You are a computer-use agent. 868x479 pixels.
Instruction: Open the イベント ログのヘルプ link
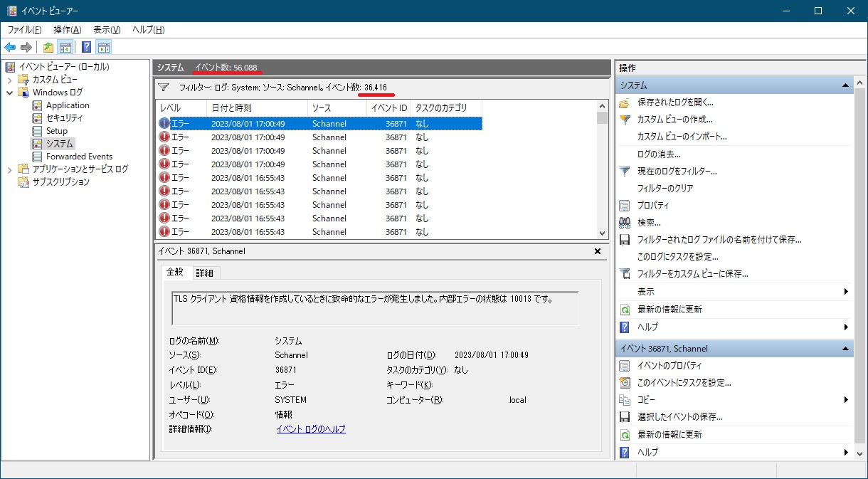pos(311,429)
